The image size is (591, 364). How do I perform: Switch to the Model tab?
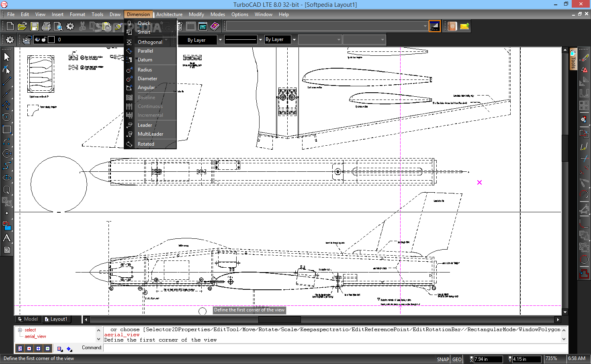(x=28, y=319)
